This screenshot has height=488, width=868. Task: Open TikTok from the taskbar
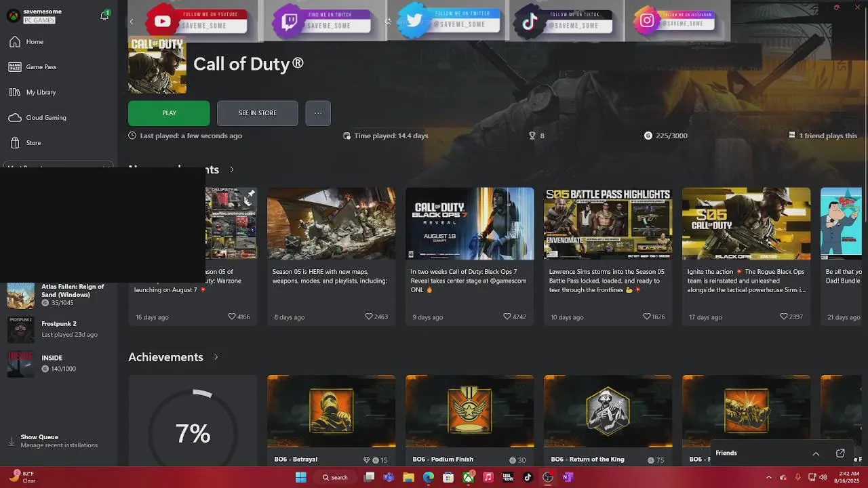tap(528, 477)
